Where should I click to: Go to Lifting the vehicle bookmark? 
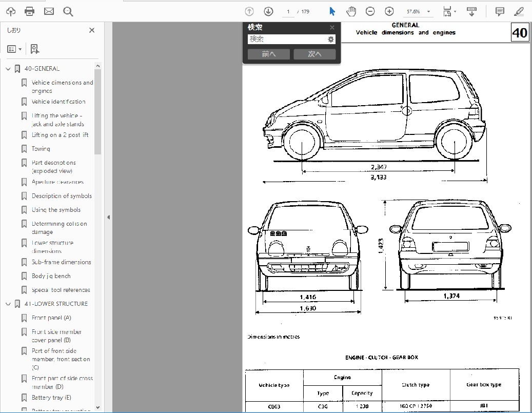pyautogui.click(x=57, y=120)
